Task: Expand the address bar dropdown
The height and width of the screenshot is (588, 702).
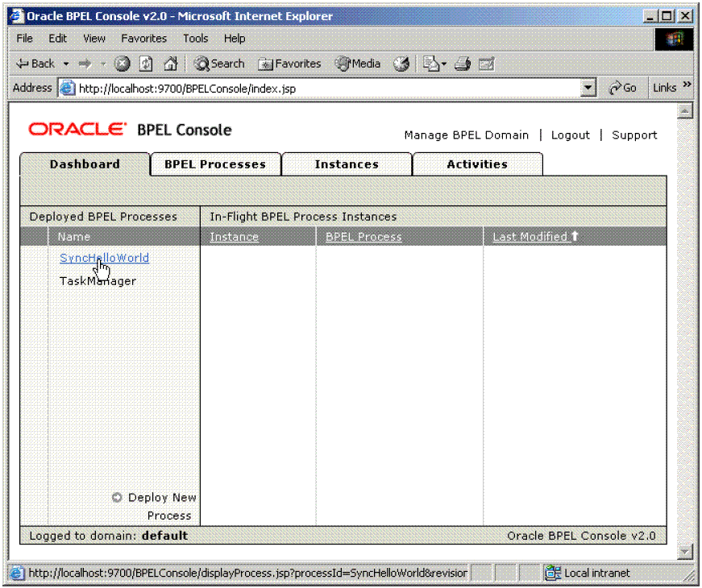Action: pyautogui.click(x=588, y=88)
